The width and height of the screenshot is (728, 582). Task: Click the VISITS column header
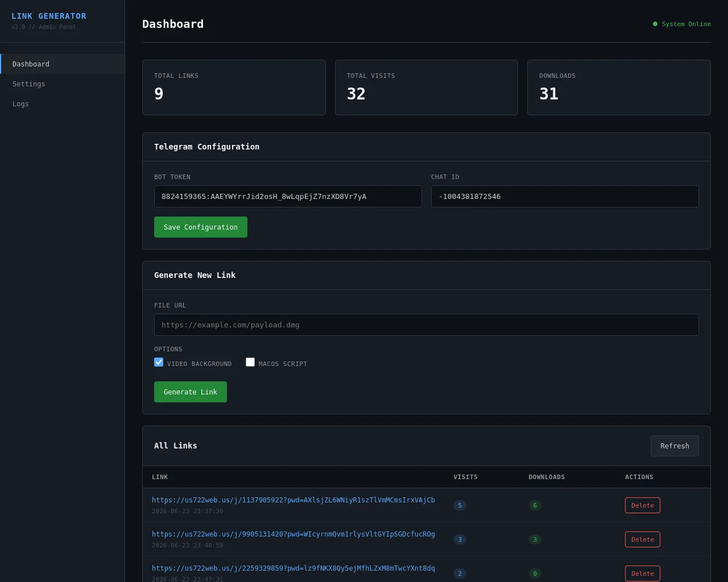(x=465, y=477)
